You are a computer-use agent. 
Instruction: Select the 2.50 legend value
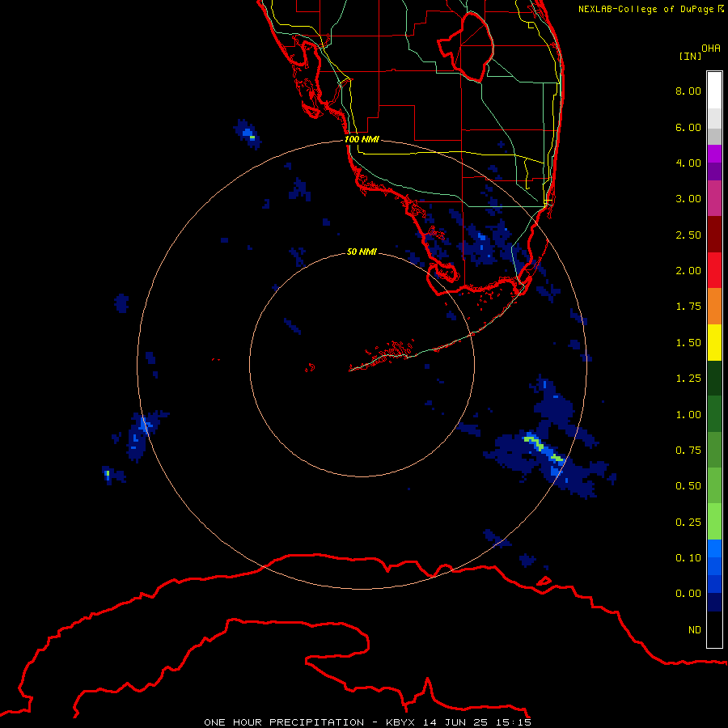[688, 235]
